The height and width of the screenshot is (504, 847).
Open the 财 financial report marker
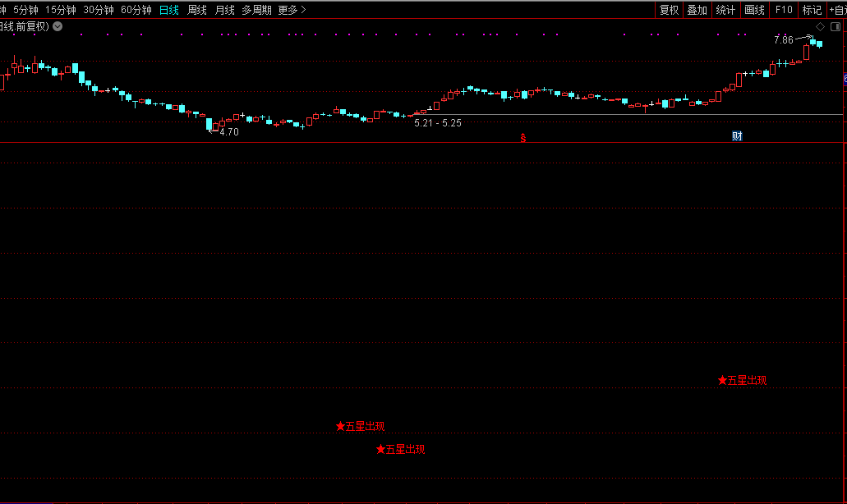point(737,136)
